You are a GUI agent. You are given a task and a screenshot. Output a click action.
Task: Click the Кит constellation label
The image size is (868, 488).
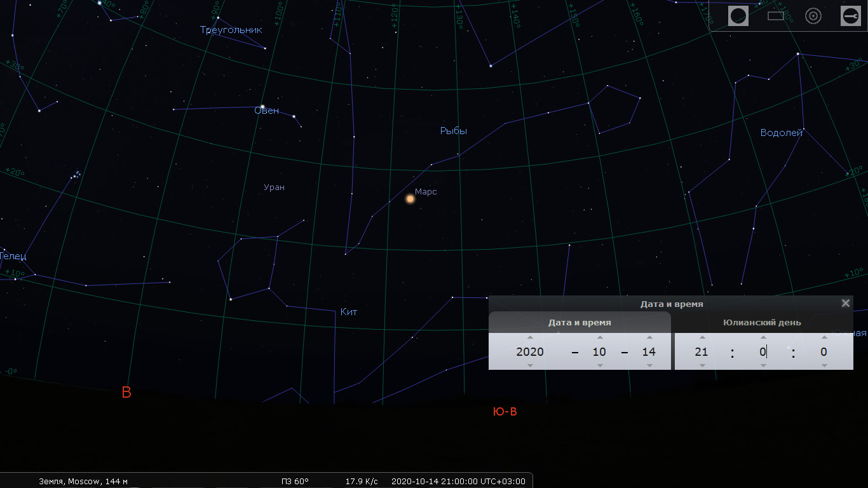pos(349,311)
